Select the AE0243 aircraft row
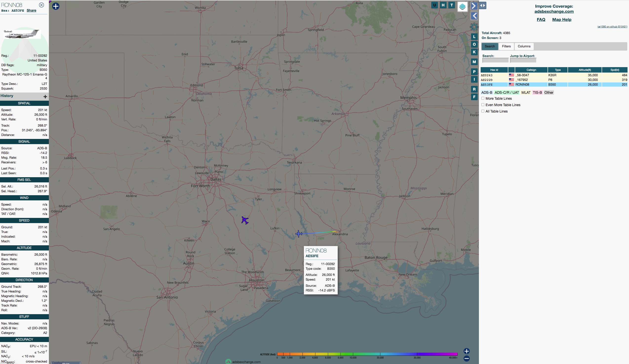This screenshot has width=629, height=364. tap(554, 75)
